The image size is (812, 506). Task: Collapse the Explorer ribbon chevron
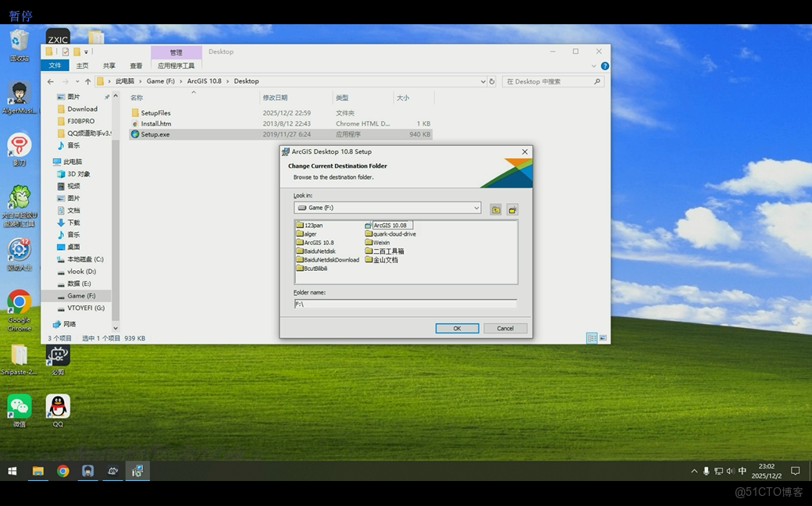[x=596, y=66]
